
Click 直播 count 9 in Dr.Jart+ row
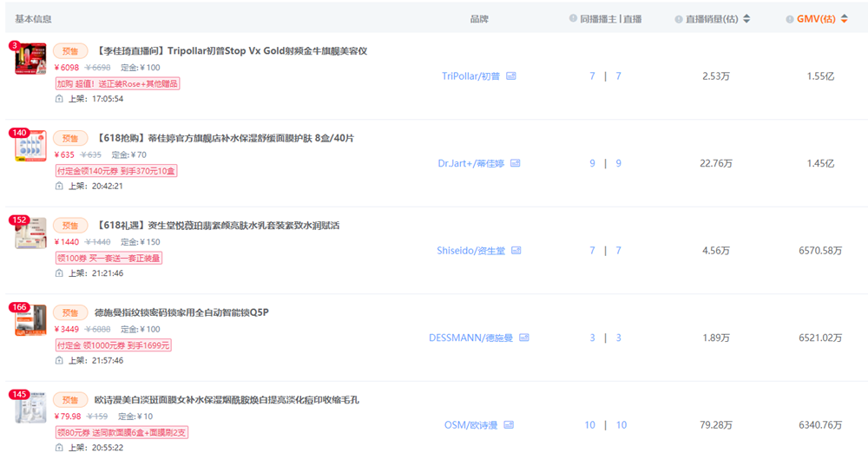point(618,163)
